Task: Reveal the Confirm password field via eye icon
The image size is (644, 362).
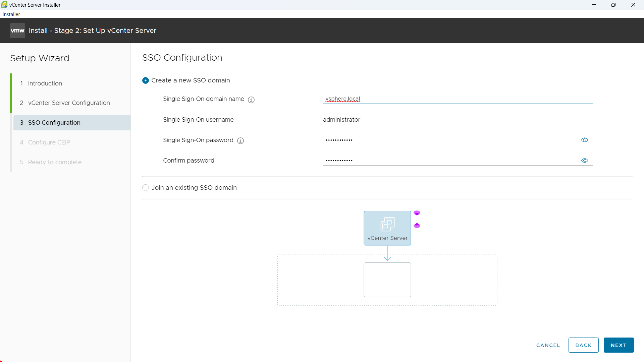Action: 584,161
